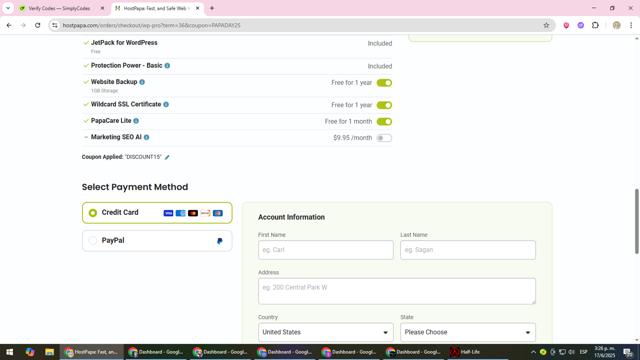
Task: Close the HostPapa tab
Action: click(x=198, y=8)
